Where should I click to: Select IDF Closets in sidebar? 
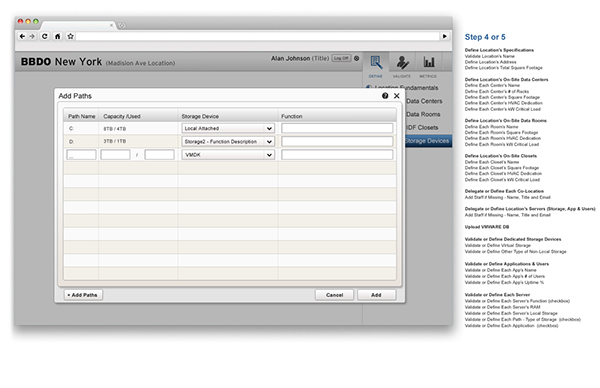tap(422, 127)
